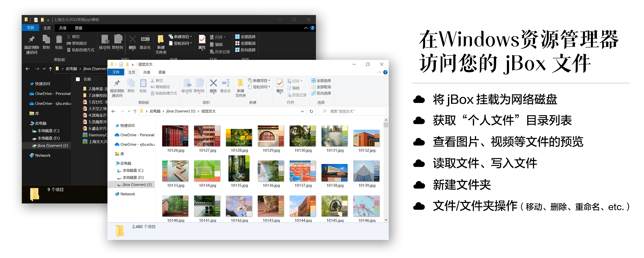Click Copy to (复制到) in front window

click(x=199, y=86)
